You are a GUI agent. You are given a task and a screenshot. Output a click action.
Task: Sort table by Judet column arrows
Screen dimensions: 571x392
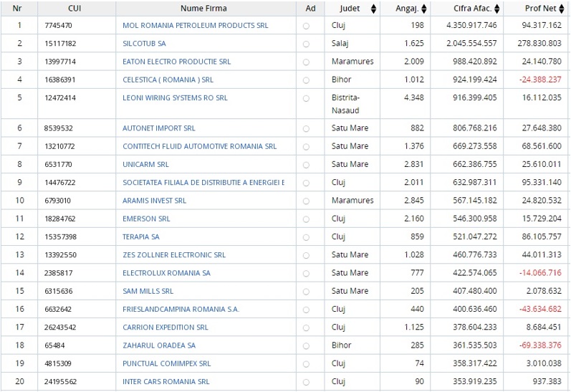point(373,9)
